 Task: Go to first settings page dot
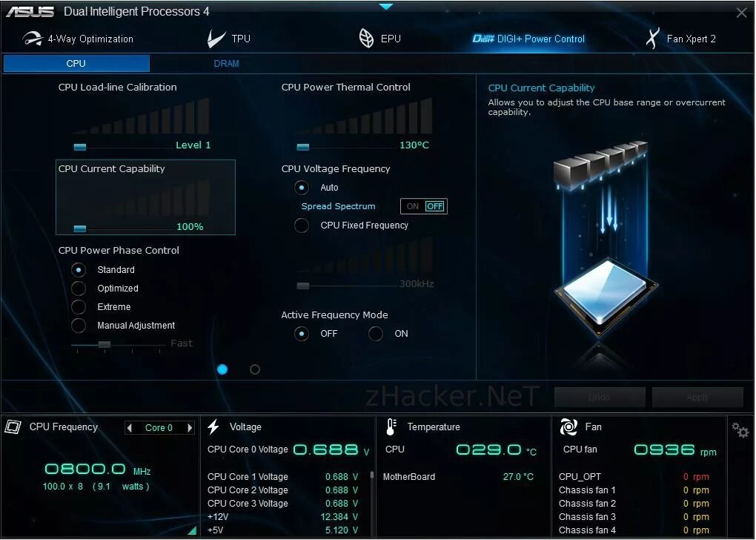[x=222, y=369]
